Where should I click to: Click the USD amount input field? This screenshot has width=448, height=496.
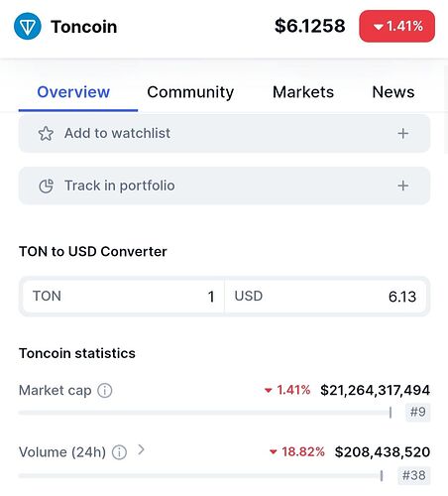[x=325, y=297]
